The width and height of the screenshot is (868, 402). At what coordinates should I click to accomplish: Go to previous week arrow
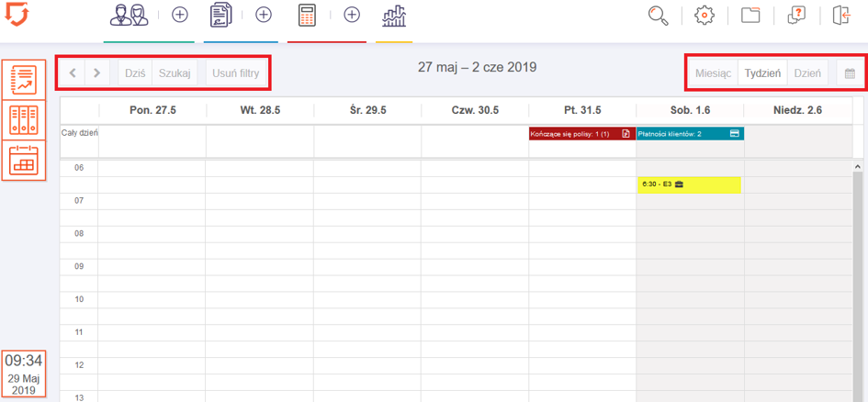(73, 73)
